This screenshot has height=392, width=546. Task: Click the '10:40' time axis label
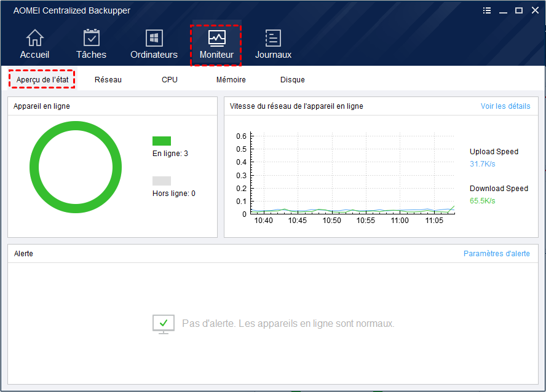[x=264, y=221]
